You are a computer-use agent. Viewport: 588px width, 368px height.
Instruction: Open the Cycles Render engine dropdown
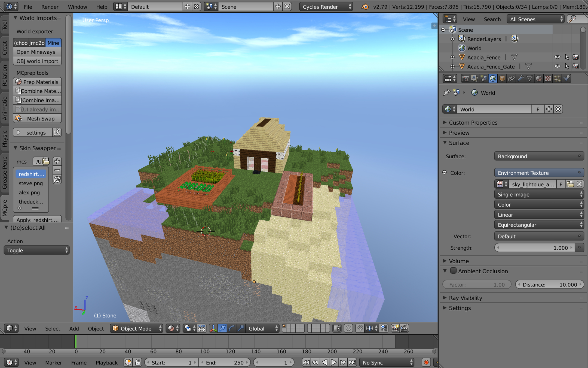click(326, 7)
